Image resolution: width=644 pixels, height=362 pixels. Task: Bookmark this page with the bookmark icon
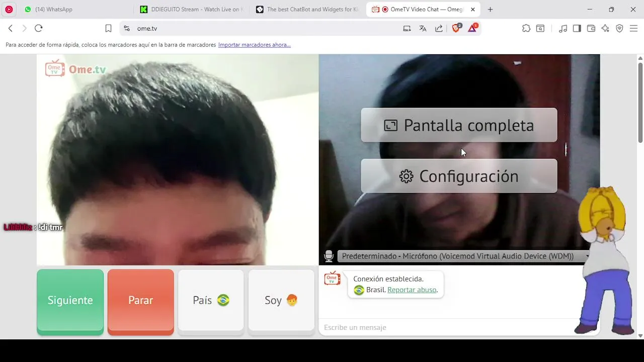coord(108,29)
